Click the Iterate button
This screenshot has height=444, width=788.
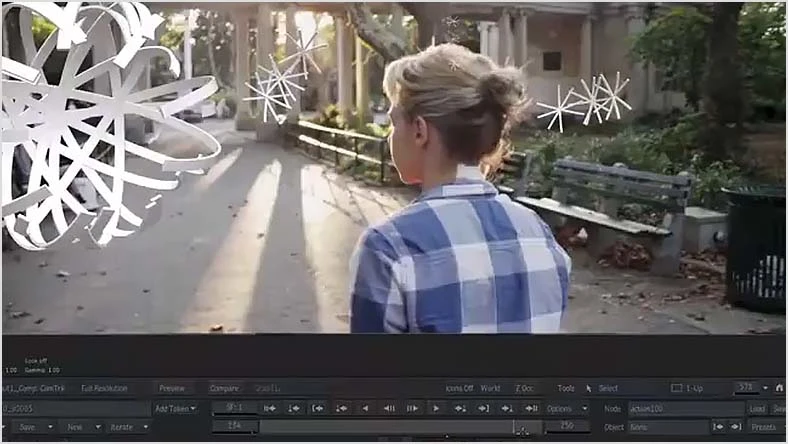122,427
